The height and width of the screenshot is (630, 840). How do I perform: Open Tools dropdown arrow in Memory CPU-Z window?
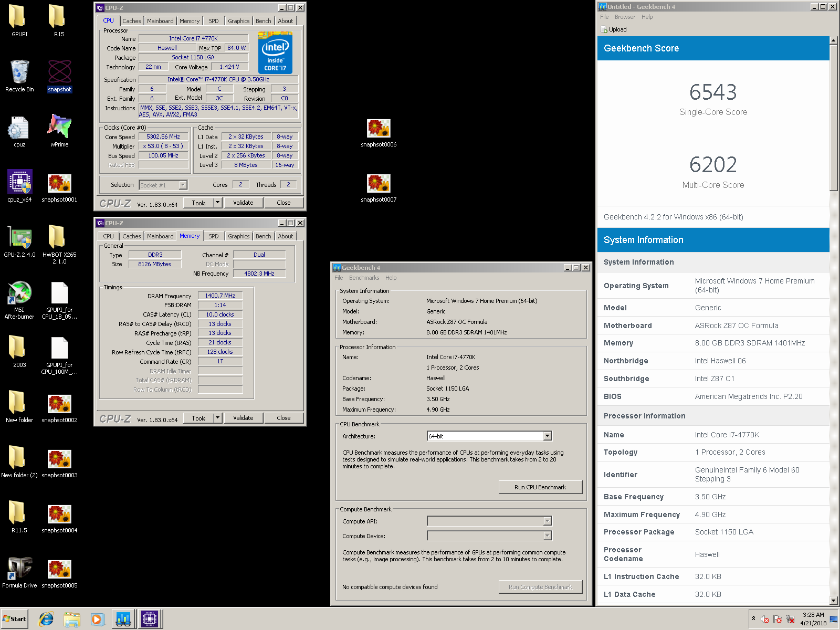(217, 418)
